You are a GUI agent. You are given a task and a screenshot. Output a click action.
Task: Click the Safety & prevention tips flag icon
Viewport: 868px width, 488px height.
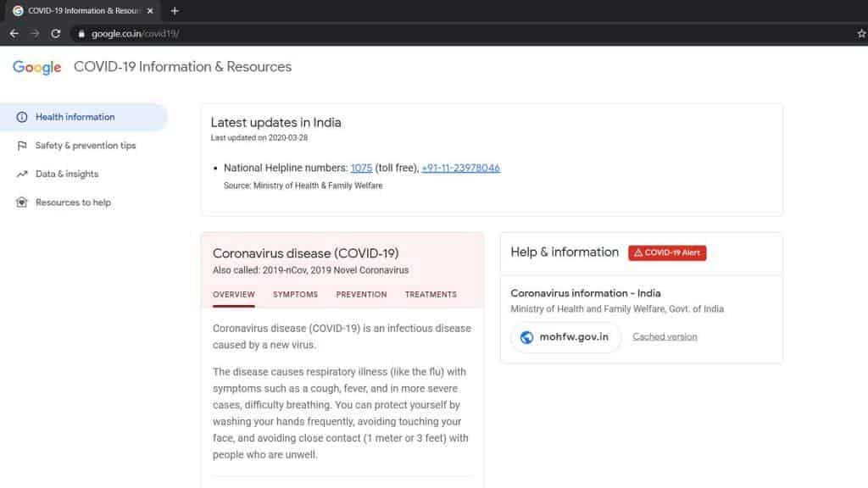[21, 146]
